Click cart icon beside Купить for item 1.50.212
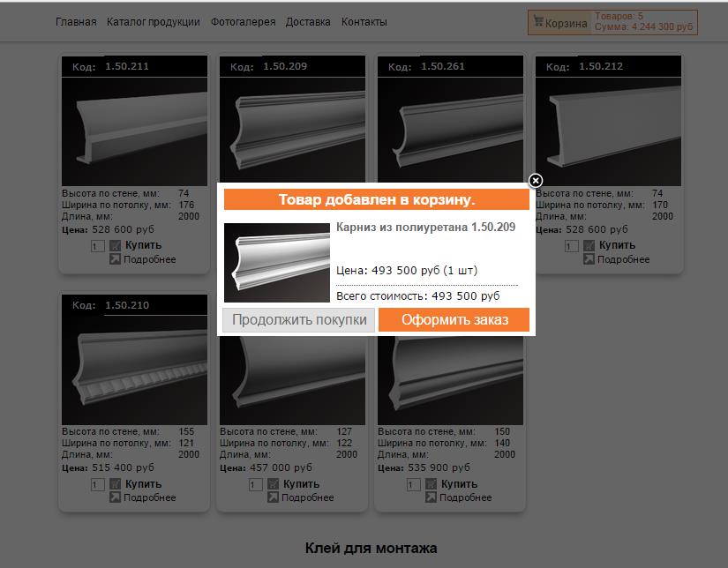728x568 pixels. pos(589,245)
